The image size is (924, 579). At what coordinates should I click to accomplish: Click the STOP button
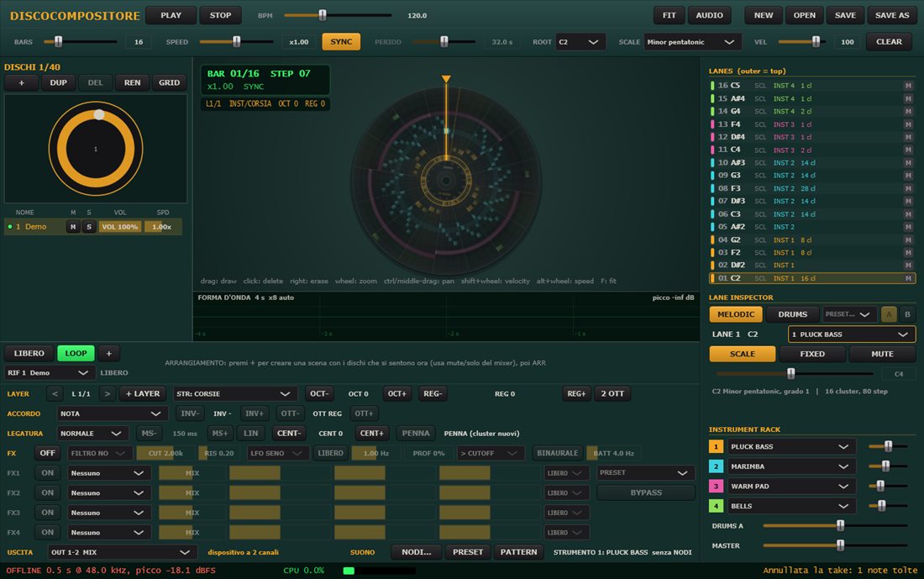pos(220,15)
